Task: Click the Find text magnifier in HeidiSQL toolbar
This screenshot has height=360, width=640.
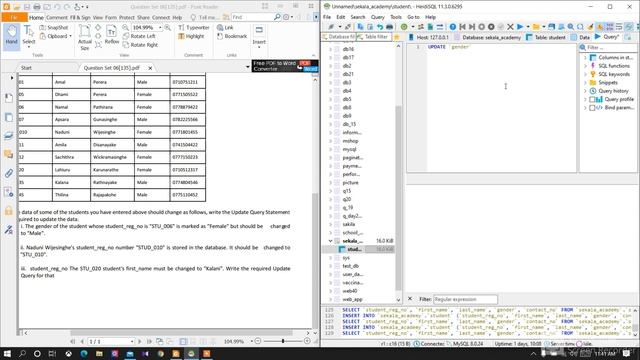Action: click(571, 27)
